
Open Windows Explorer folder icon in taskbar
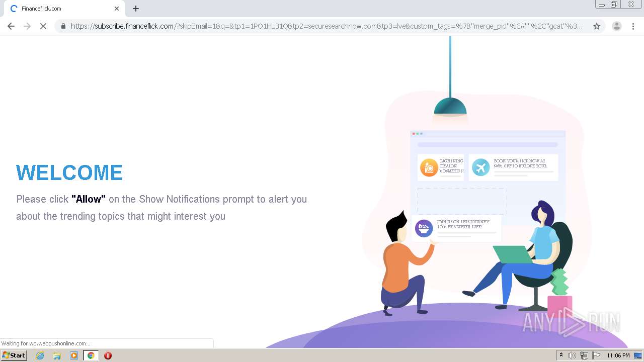pyautogui.click(x=57, y=355)
